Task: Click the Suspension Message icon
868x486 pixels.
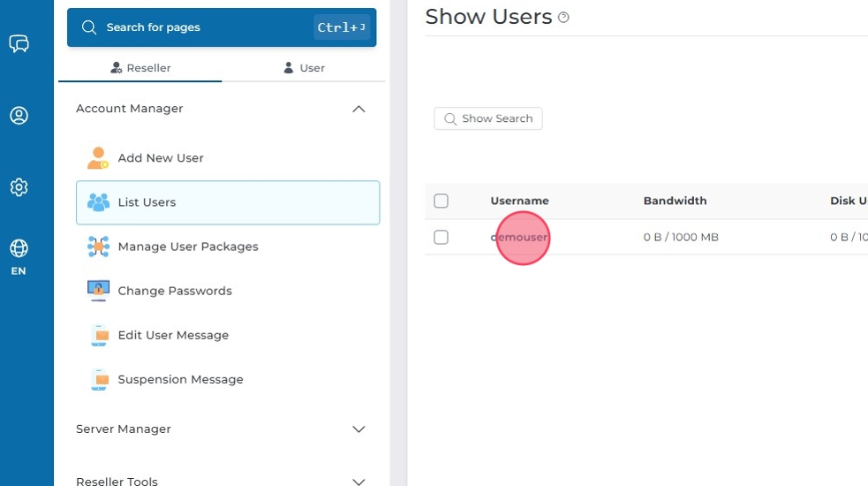Action: (x=100, y=379)
